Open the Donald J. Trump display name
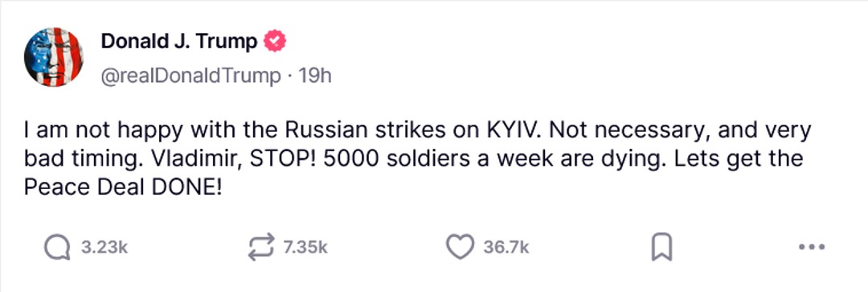Image resolution: width=868 pixels, height=292 pixels. 178,42
